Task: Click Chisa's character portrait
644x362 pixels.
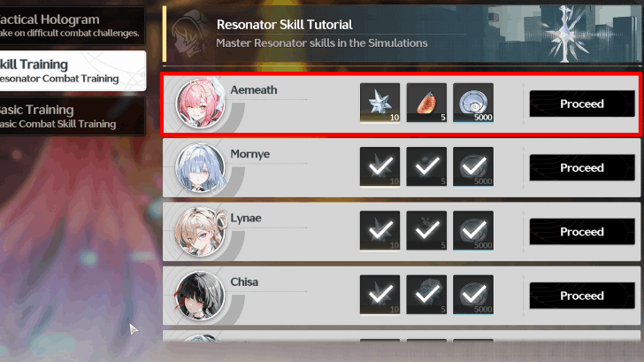Action: [x=200, y=296]
